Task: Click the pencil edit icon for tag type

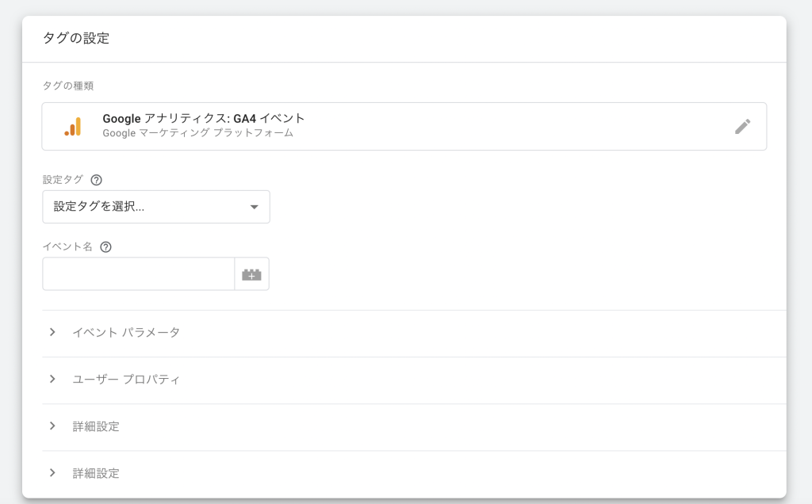Action: point(742,127)
